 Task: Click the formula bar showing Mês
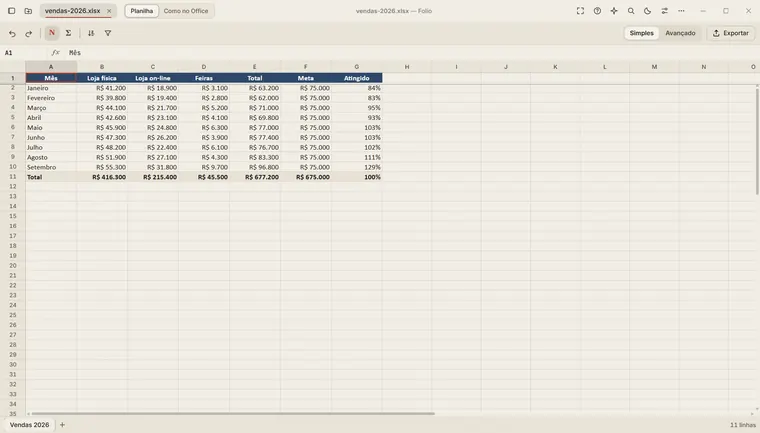pyautogui.click(x=411, y=53)
